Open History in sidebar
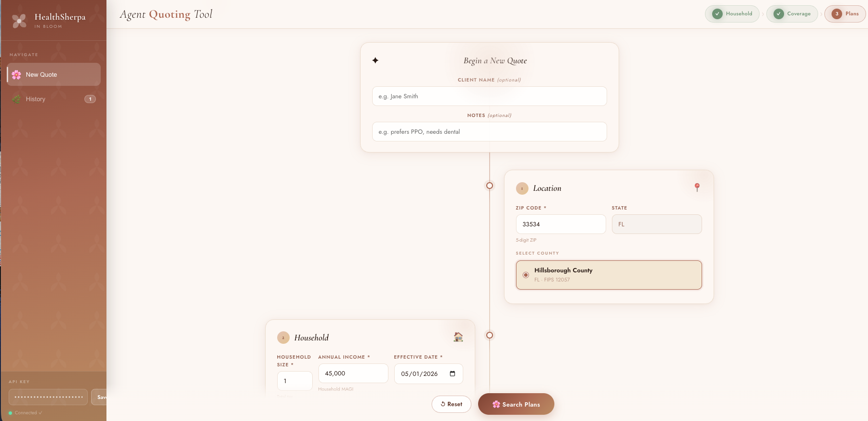This screenshot has width=868, height=421. coord(54,99)
